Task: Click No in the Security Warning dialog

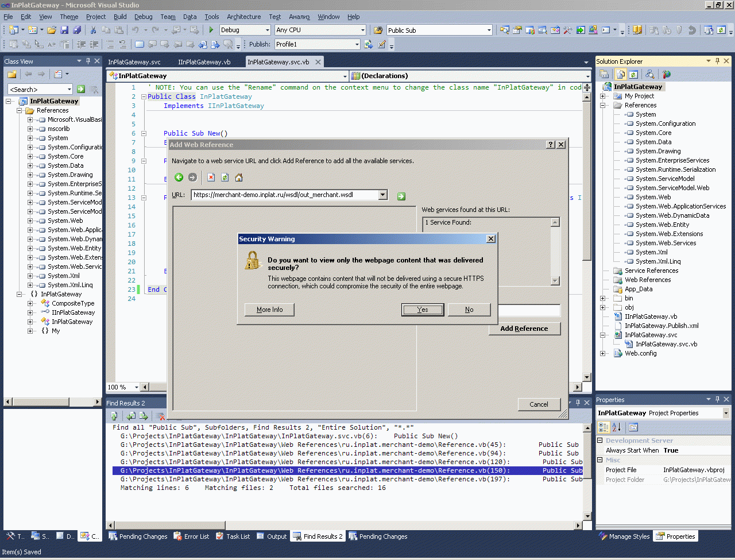Action: 469,310
